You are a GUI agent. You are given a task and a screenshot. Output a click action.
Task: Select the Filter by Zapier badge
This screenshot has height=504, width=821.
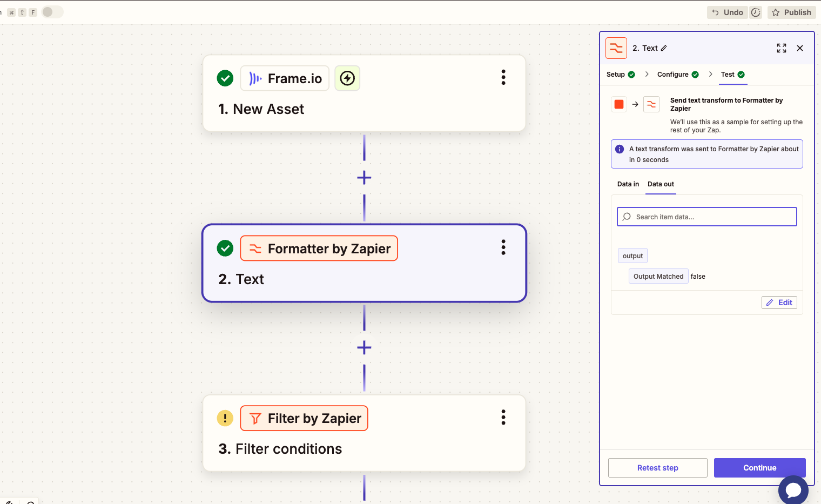tap(304, 418)
